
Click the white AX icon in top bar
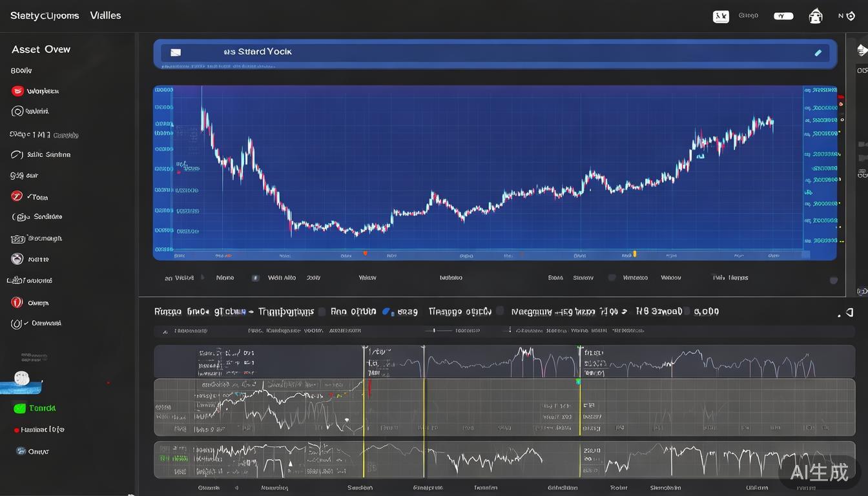coord(721,16)
